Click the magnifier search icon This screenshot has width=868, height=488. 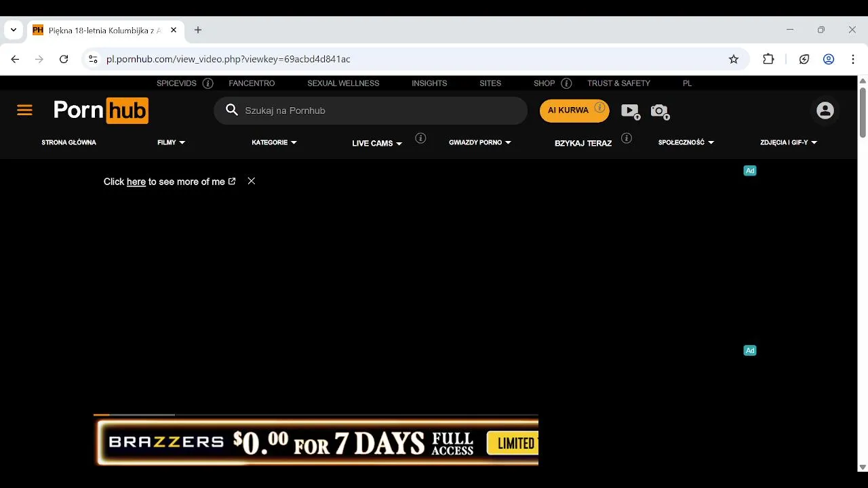tap(232, 110)
